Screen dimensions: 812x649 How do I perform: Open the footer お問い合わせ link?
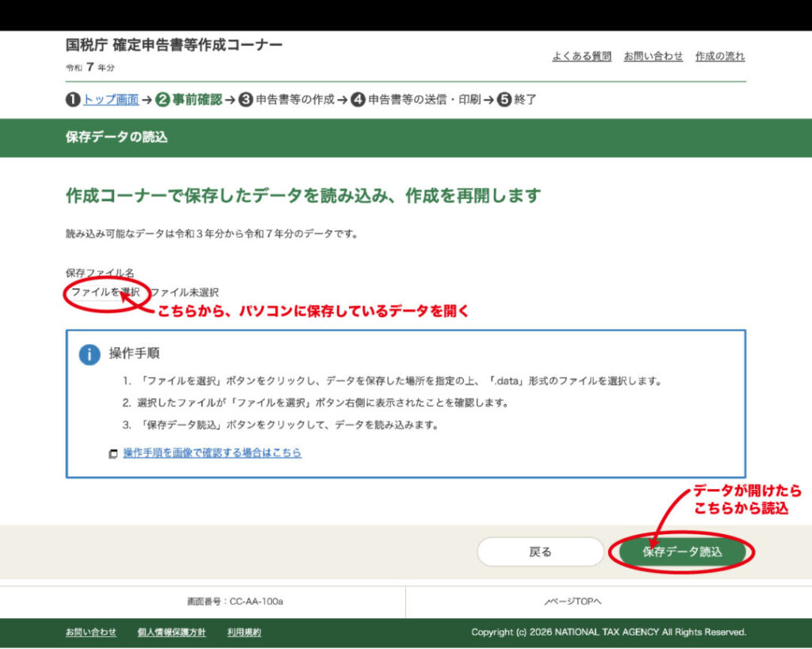(90, 632)
